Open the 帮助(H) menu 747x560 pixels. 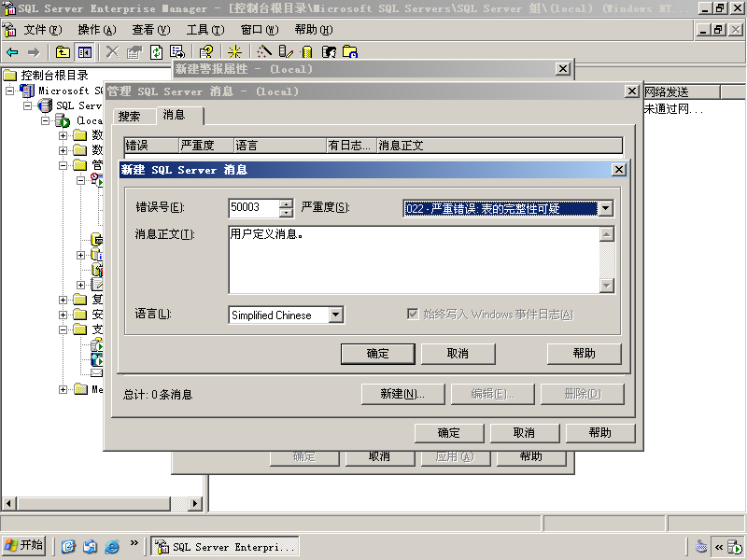point(314,30)
